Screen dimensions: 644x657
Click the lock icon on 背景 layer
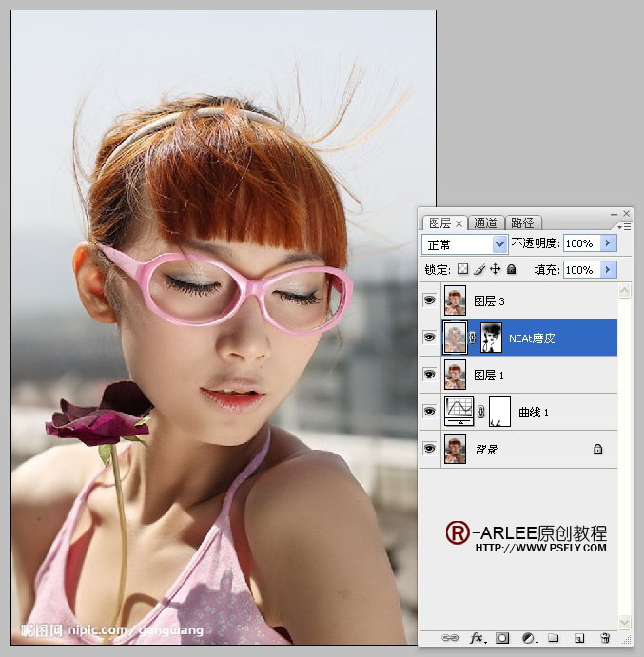coord(598,449)
